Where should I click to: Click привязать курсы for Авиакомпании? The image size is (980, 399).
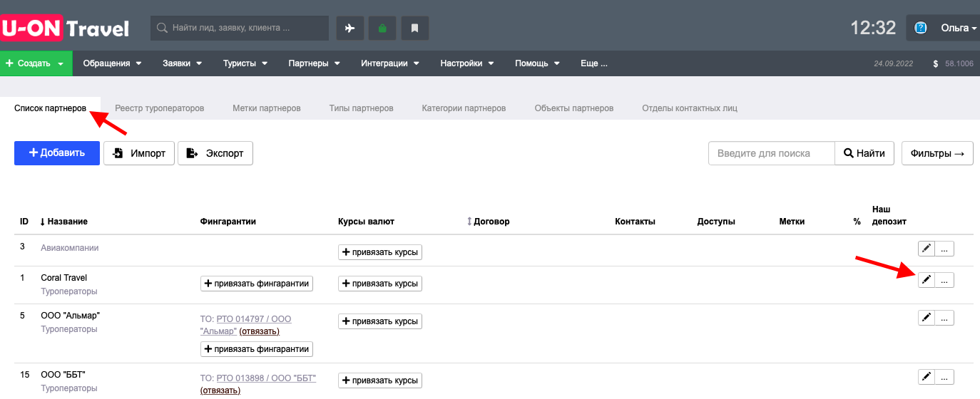coord(380,252)
